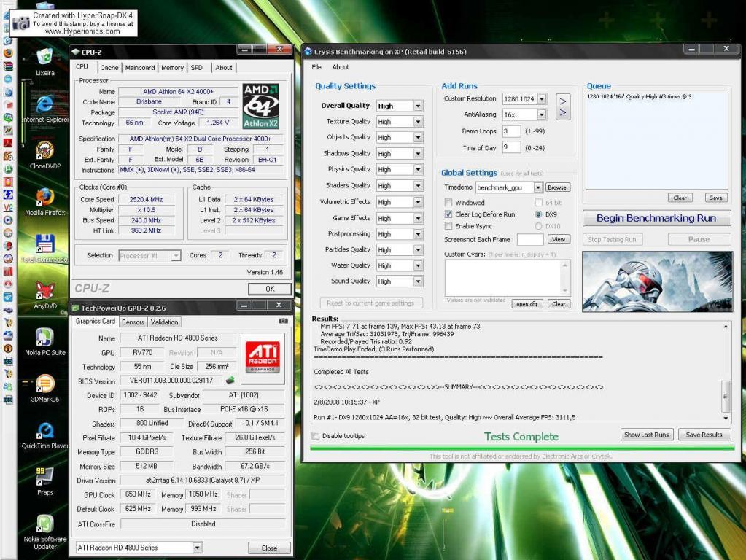This screenshot has height=560, width=746.
Task: Click the OK button in CPU-Z
Action: [x=270, y=289]
